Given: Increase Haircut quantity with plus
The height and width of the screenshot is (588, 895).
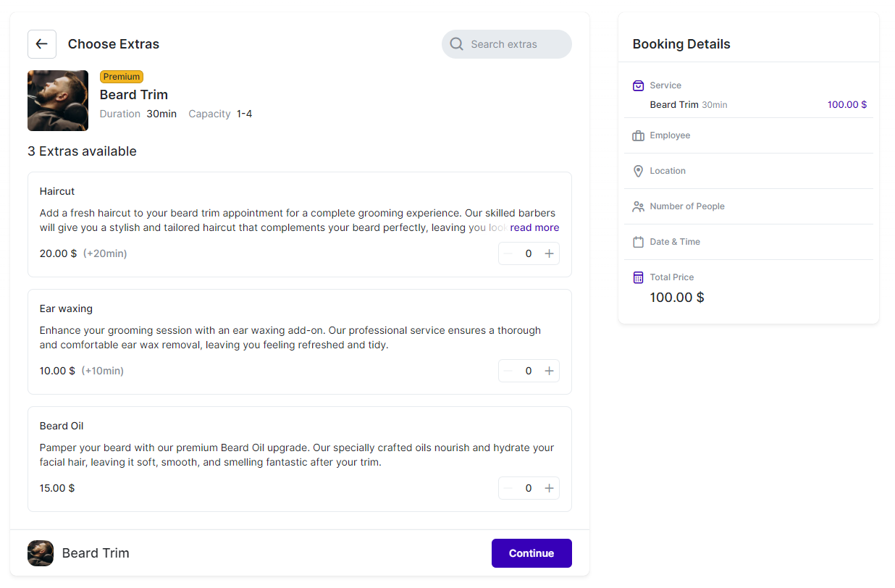Looking at the screenshot, I should 549,253.
